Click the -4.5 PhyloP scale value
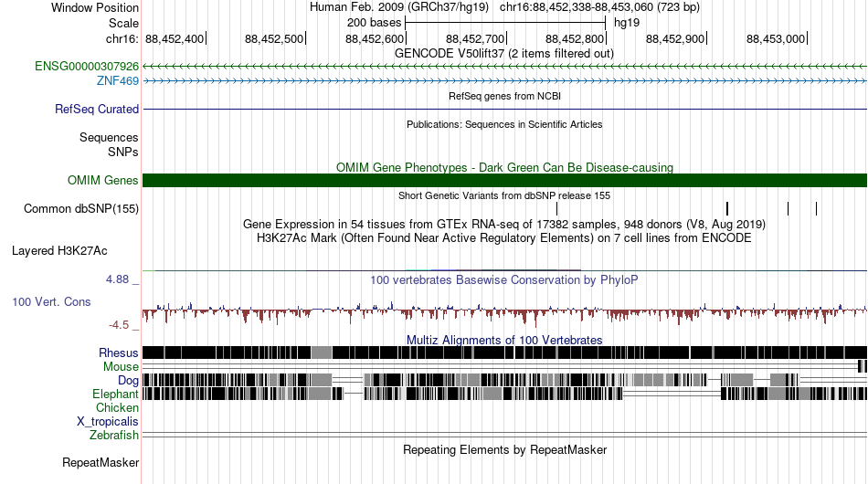 point(119,325)
